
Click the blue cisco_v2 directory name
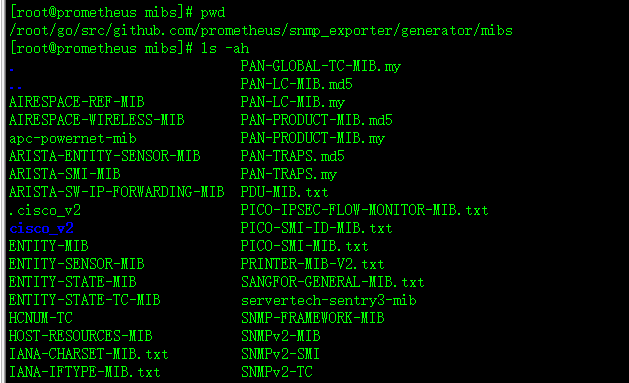[42, 228]
